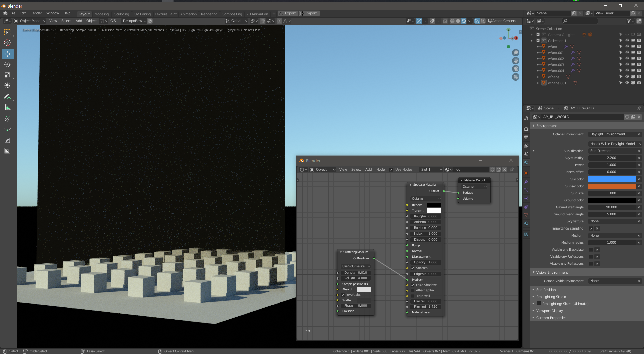Viewport: 644px width, 354px height.
Task: Toggle Invert abs. in Scattering Medium
Action: point(343,295)
